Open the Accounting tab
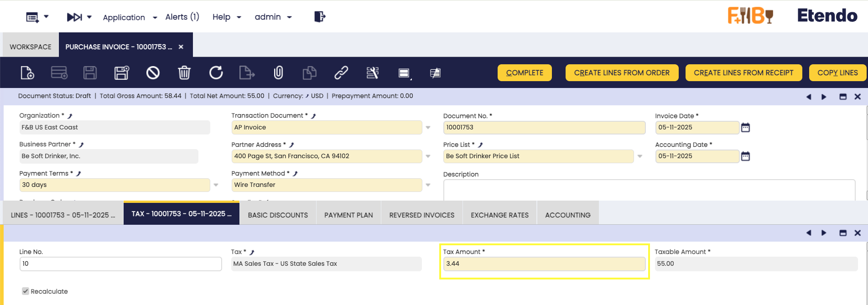Screen dimensions: 868x305 coord(567,215)
